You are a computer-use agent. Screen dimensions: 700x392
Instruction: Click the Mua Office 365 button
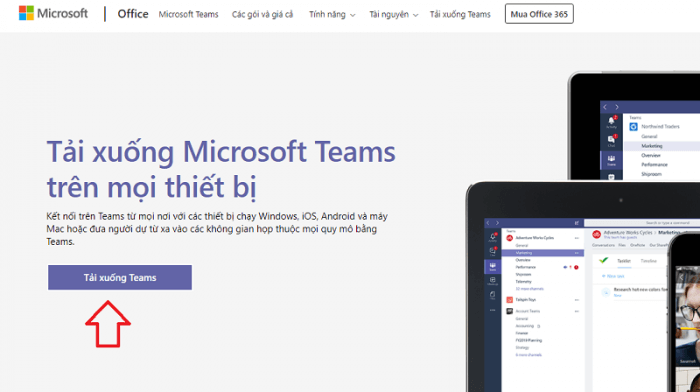539,14
